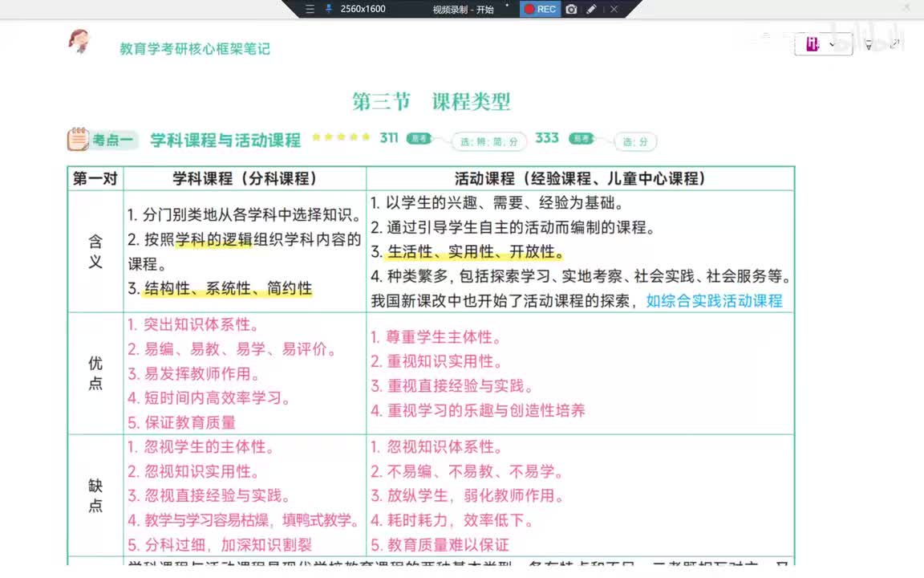Click the line 短时间内高效率学习
The width and height of the screenshot is (924, 578).
pos(209,398)
